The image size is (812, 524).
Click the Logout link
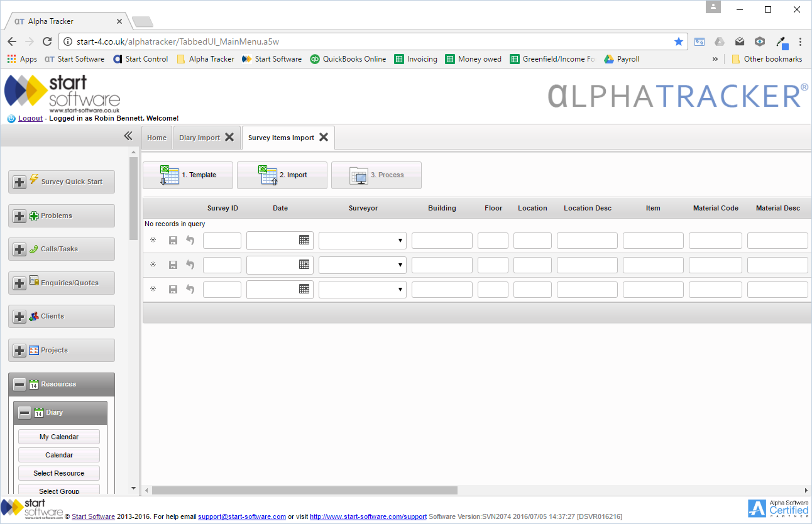pyautogui.click(x=30, y=118)
